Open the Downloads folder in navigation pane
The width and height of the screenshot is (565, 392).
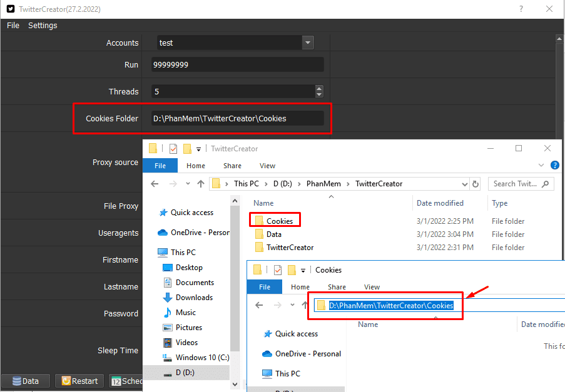coord(194,298)
